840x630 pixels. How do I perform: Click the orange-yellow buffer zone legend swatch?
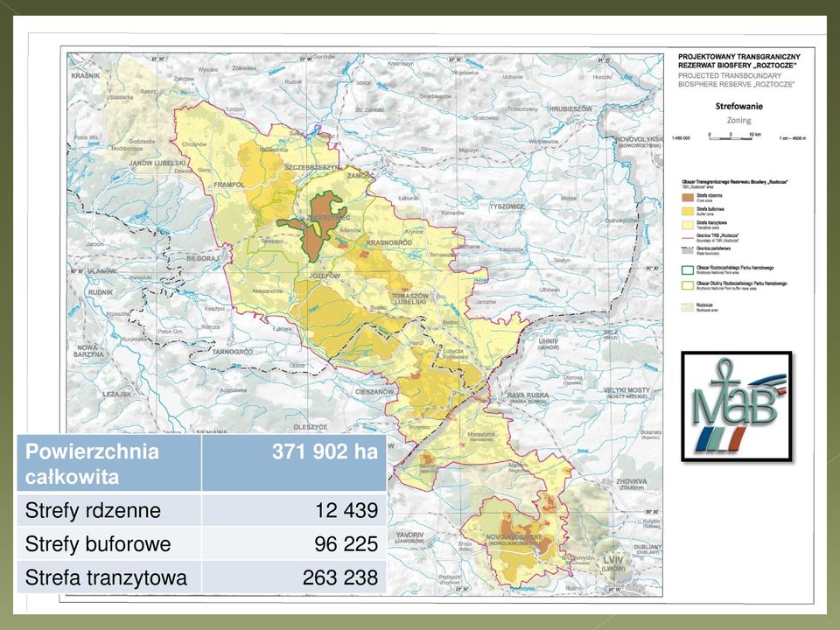[688, 211]
